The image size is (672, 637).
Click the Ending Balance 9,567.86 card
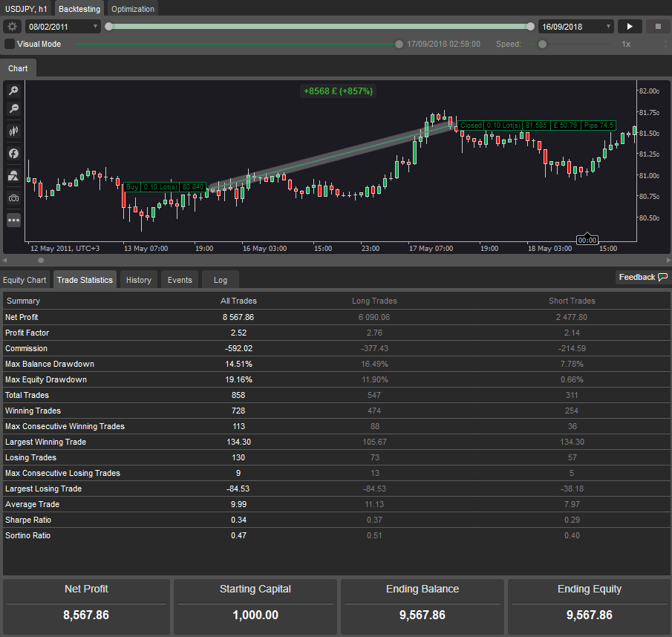coord(423,607)
